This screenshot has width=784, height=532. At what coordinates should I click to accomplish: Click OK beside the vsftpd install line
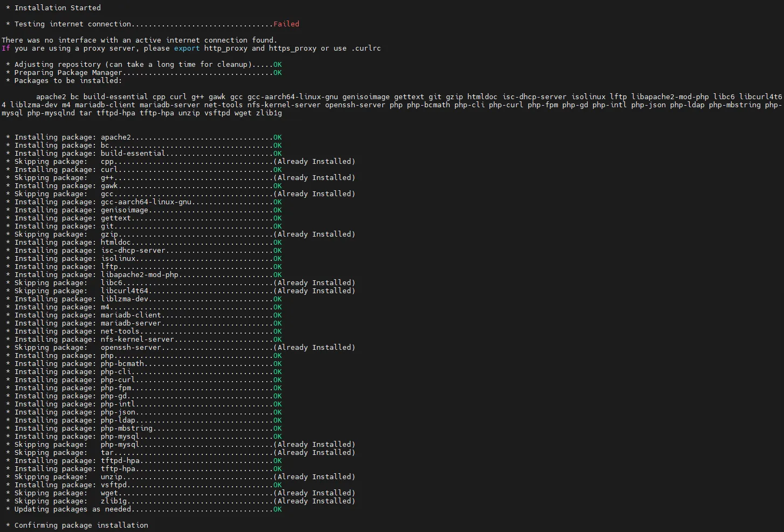coord(277,485)
